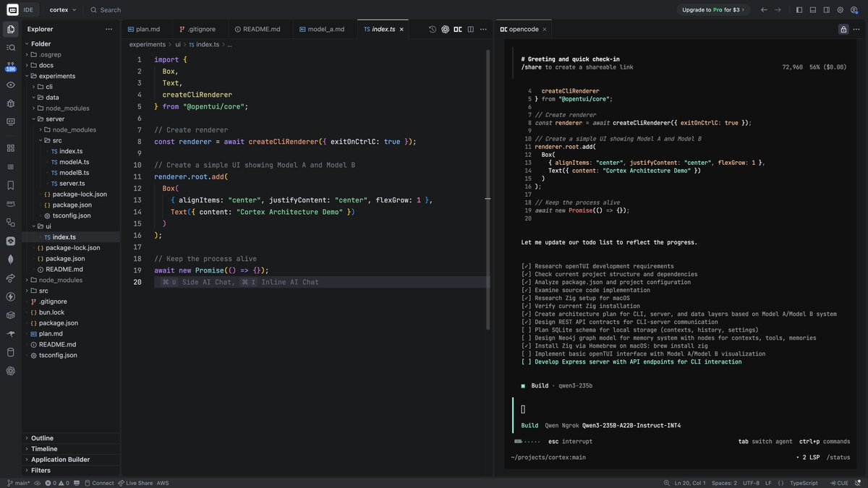Open the Search view in the activity bar

click(10, 48)
